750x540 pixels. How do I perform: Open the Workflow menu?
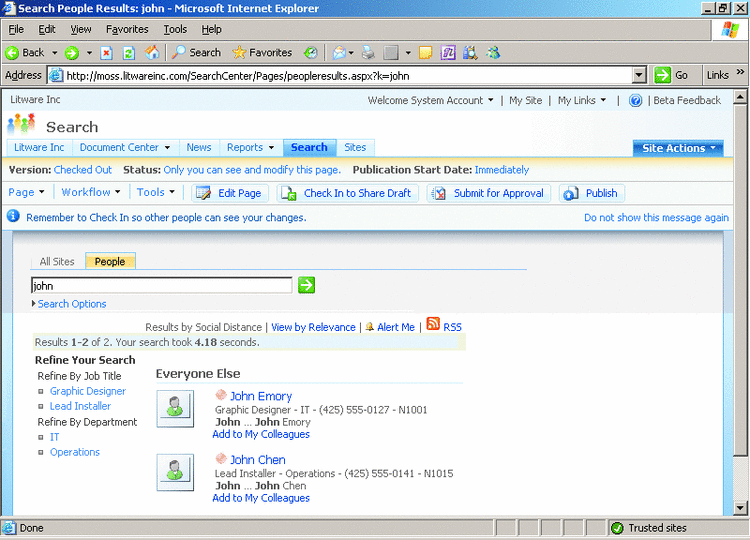91,192
